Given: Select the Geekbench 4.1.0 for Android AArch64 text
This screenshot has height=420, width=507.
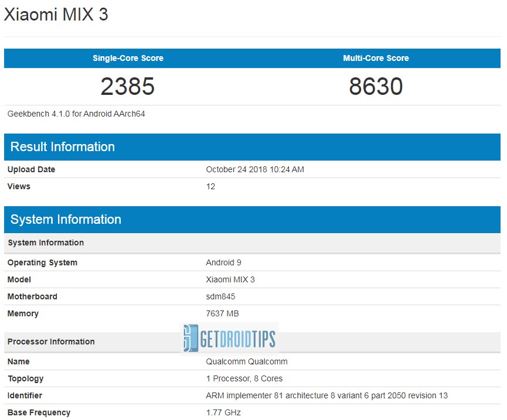Looking at the screenshot, I should (x=76, y=114).
